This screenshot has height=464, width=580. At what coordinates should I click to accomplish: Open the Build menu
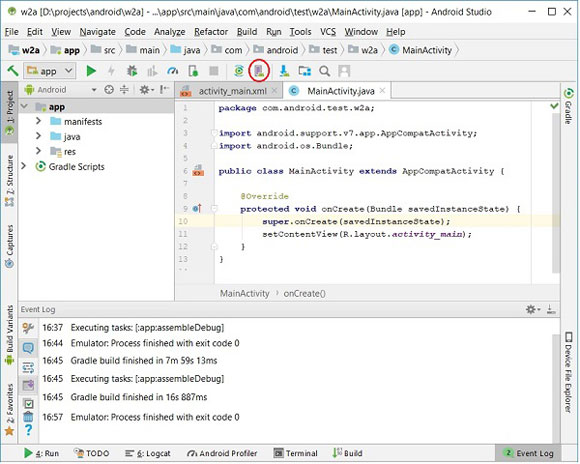pyautogui.click(x=247, y=32)
